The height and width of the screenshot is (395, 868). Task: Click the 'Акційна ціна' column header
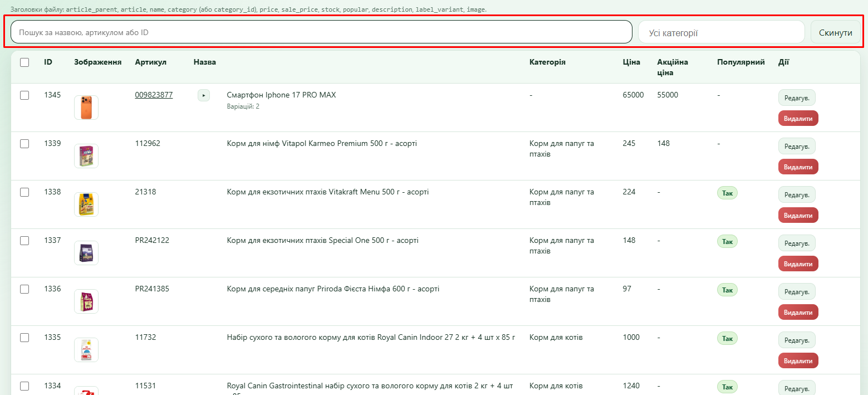[x=673, y=67]
